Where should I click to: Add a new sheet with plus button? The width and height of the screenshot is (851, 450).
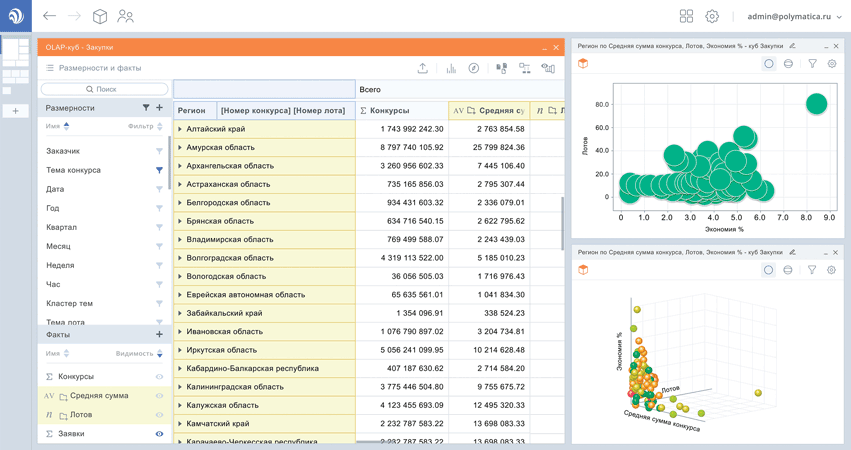16,111
